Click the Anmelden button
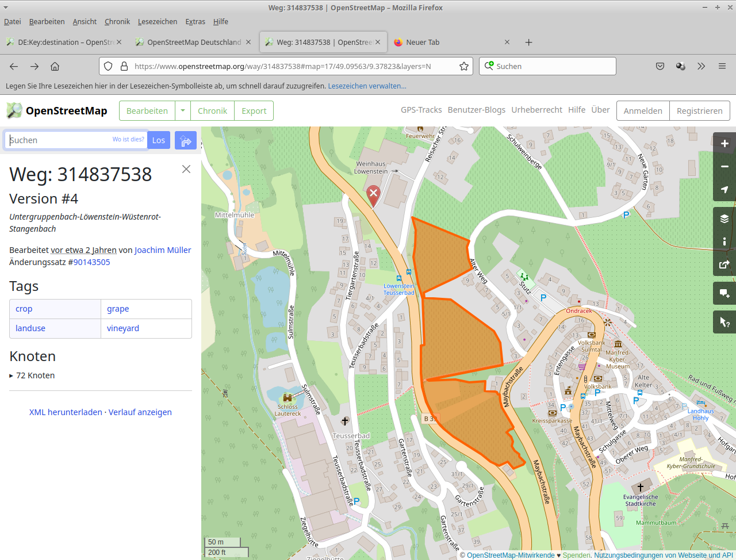The image size is (736, 560). point(643,111)
